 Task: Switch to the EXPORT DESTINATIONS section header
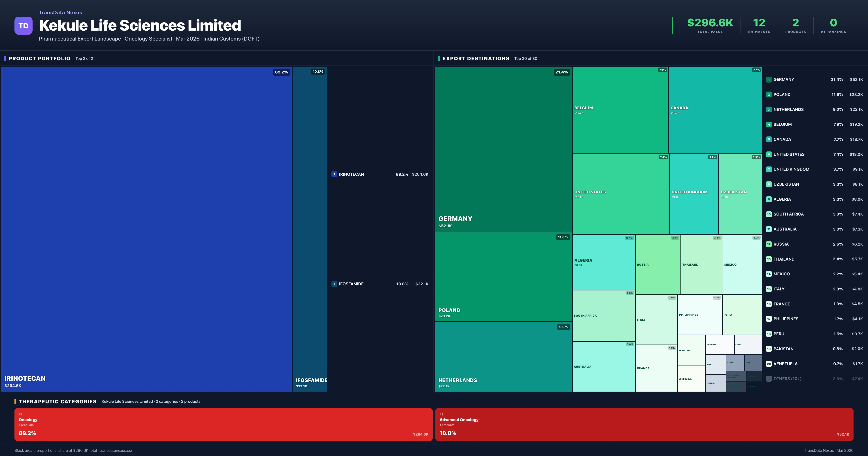(476, 58)
